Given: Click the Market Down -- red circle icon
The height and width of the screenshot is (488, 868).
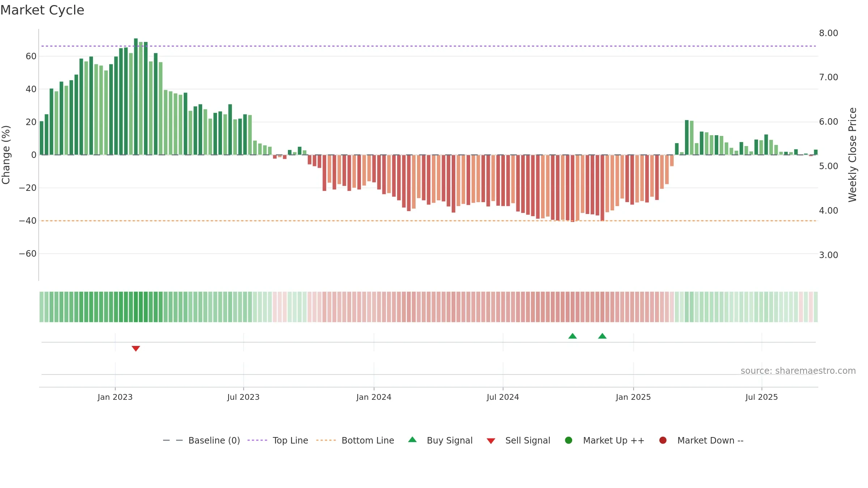Looking at the screenshot, I should pos(663,440).
